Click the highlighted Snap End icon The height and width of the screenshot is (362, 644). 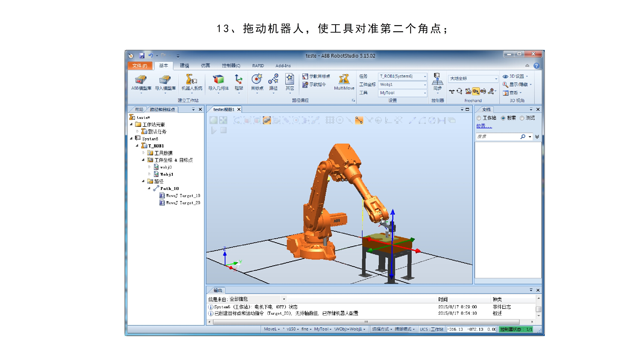point(359,120)
